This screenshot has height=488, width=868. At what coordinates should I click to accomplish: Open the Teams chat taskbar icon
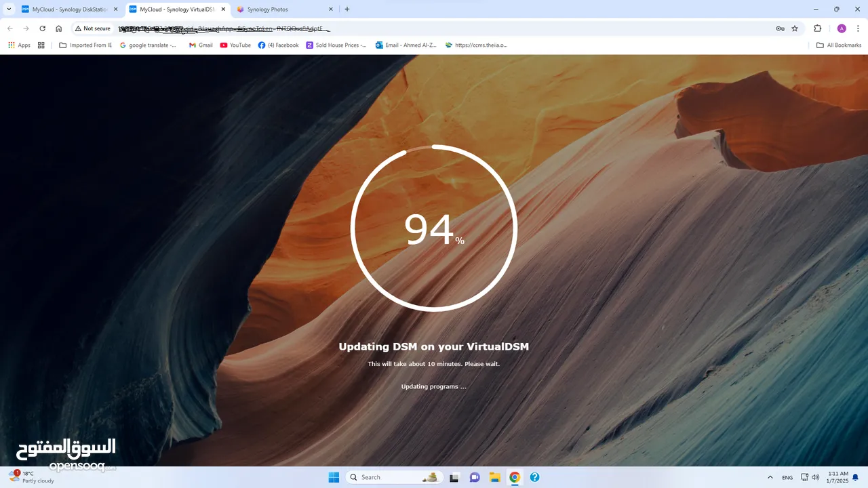[x=475, y=477]
